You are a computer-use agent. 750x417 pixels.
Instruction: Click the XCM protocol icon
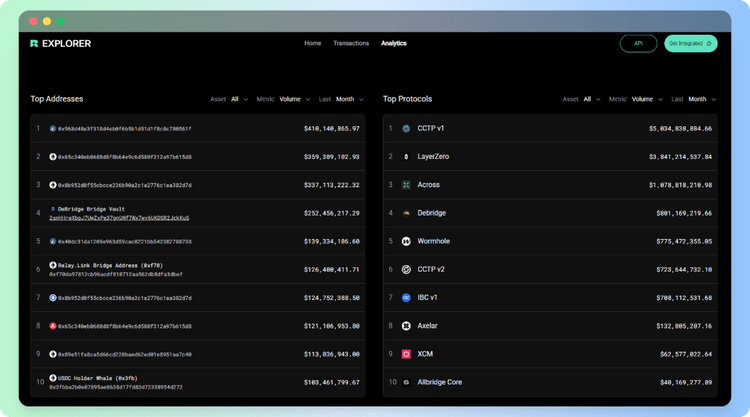(406, 354)
